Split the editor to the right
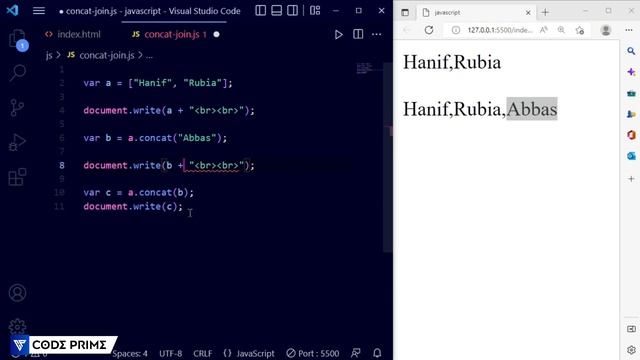The height and width of the screenshot is (360, 640). click(358, 34)
